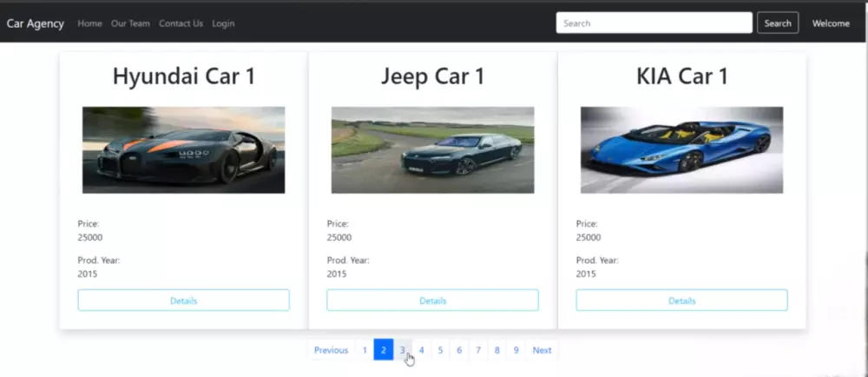Viewport: 868px width, 377px height.
Task: Click KIA Car 1 Prod. Year label
Action: click(597, 261)
